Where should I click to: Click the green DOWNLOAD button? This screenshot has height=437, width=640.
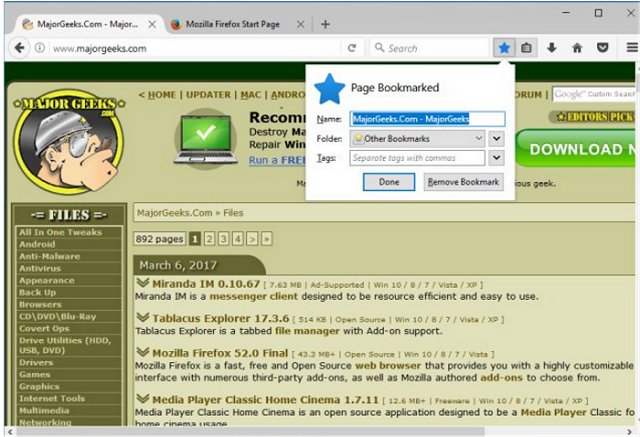pos(576,149)
